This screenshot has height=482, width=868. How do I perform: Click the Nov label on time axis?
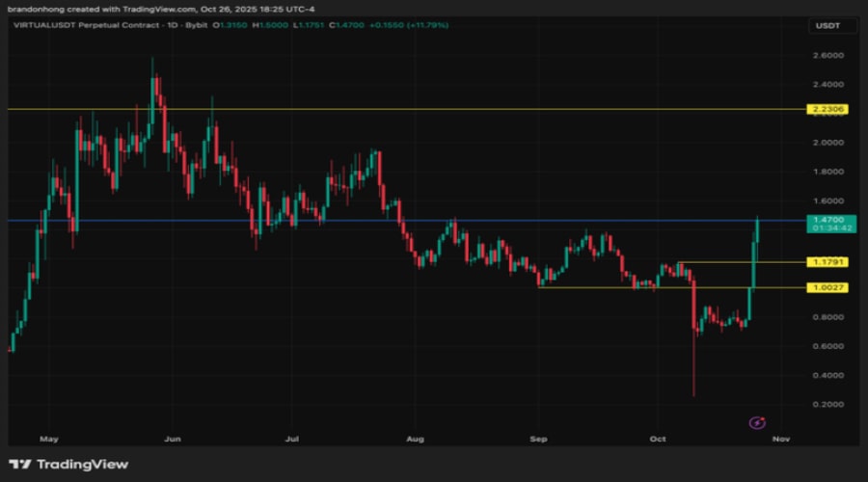tap(781, 439)
